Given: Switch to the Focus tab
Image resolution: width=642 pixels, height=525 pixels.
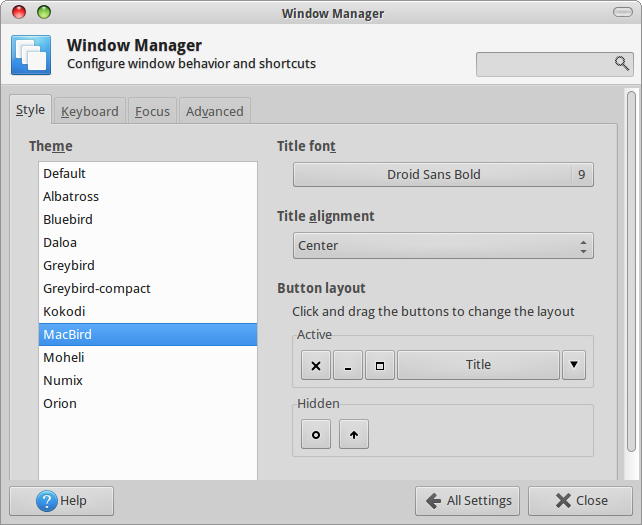Looking at the screenshot, I should [152, 111].
